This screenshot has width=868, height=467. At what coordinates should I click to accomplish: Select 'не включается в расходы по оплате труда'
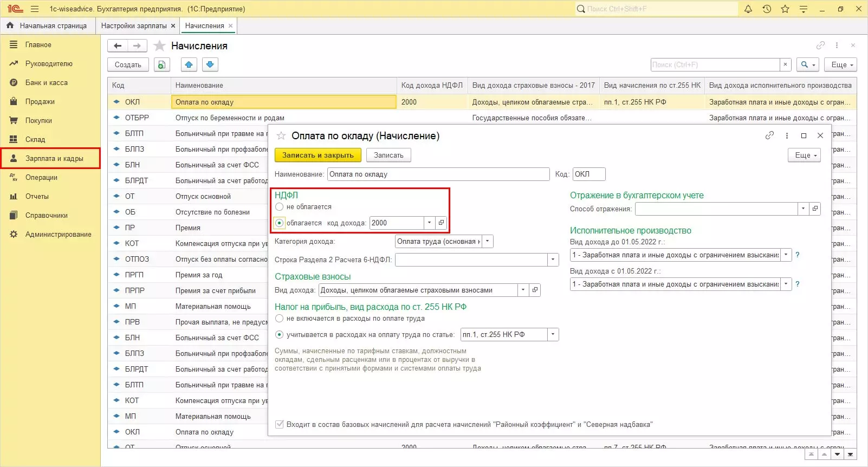point(280,319)
